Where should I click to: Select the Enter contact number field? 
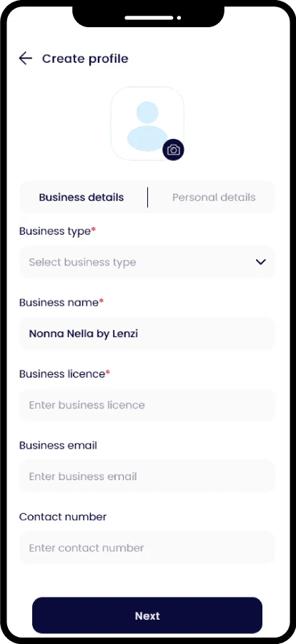[147, 548]
